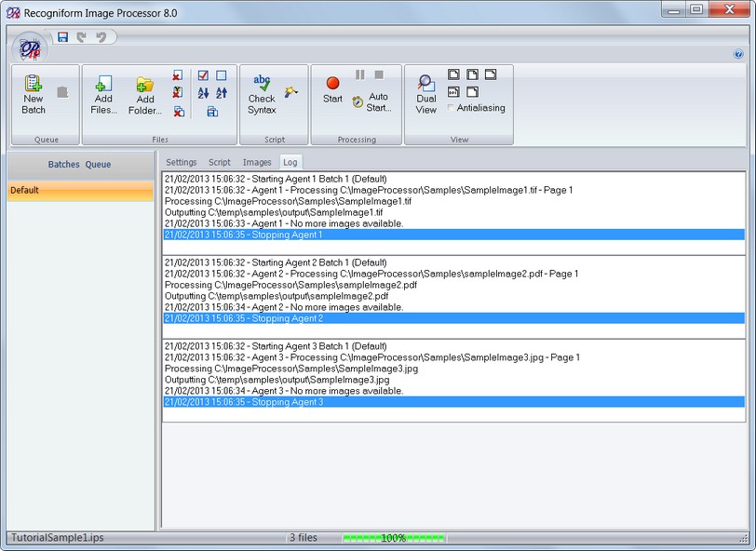Run Check Syntax on the script
Image resolution: width=756 pixels, height=551 pixels.
point(262,95)
